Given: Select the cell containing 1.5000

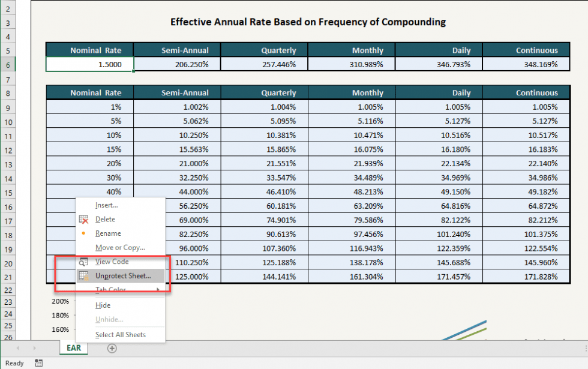Looking at the screenshot, I should [89, 64].
